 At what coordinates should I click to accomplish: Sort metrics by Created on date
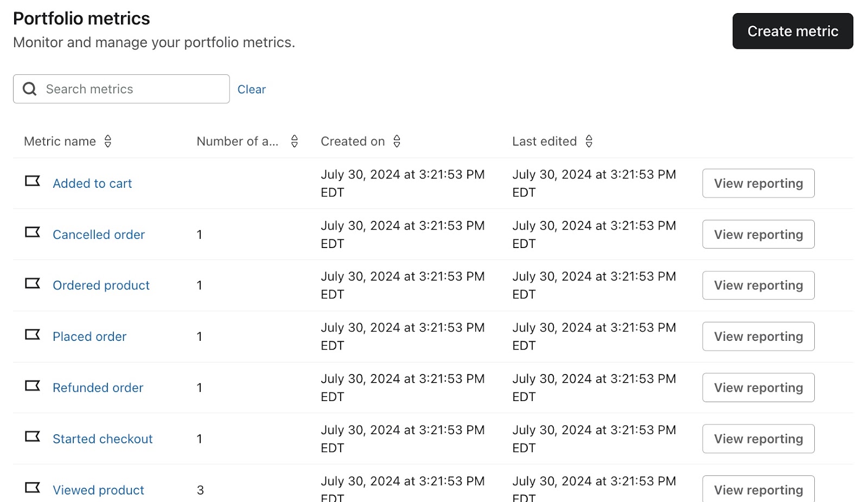pyautogui.click(x=397, y=142)
